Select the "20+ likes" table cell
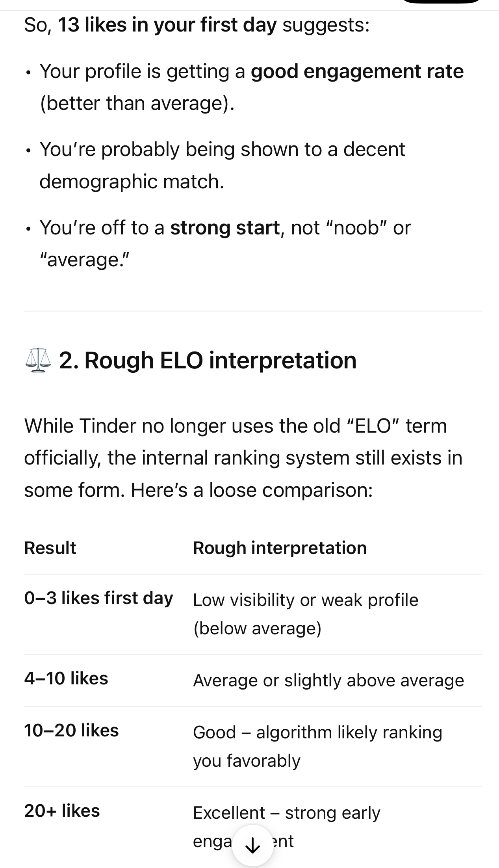Viewport: 499px width, 868px height. pos(62,810)
